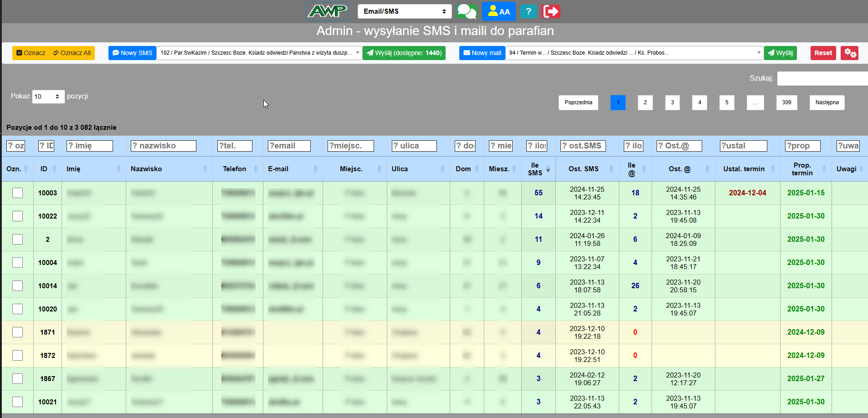
Task: Click the green Wyślij SMS button
Action: coord(404,53)
